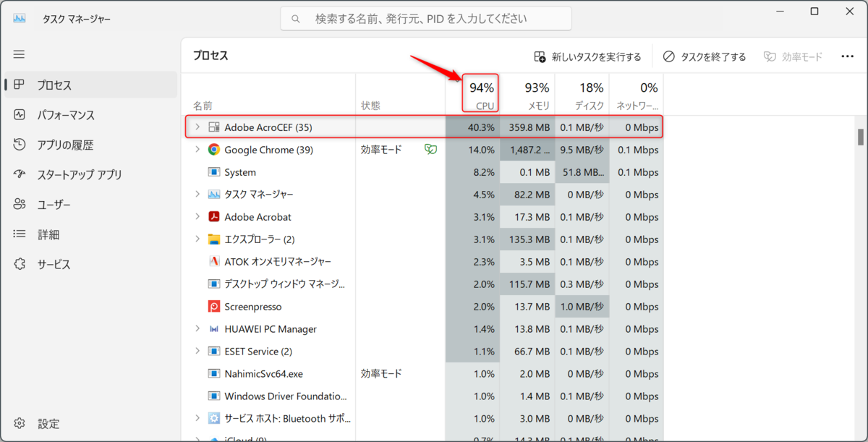Click 新しいタスクを実行する button
868x442 pixels.
pos(587,56)
